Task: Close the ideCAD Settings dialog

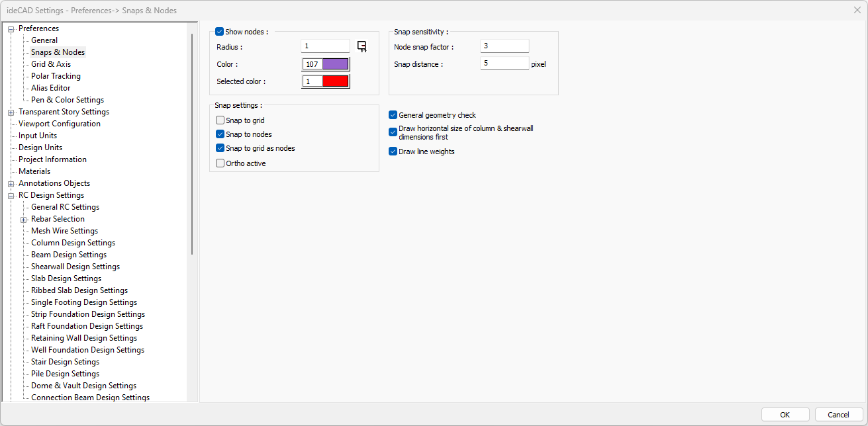Action: click(857, 10)
